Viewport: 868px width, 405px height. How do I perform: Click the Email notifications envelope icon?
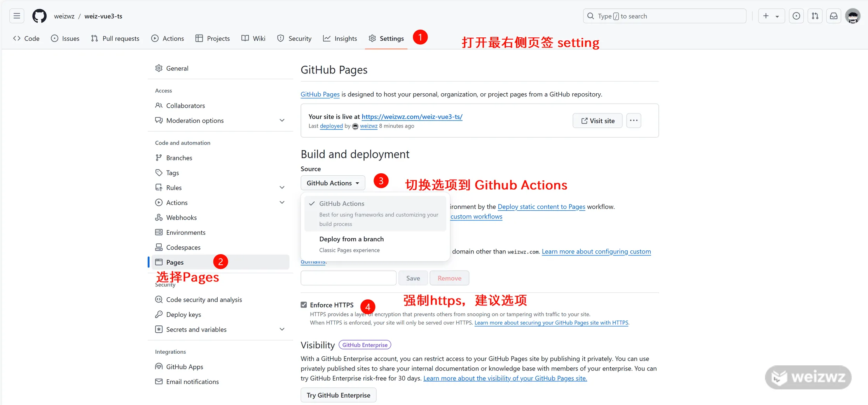click(159, 382)
